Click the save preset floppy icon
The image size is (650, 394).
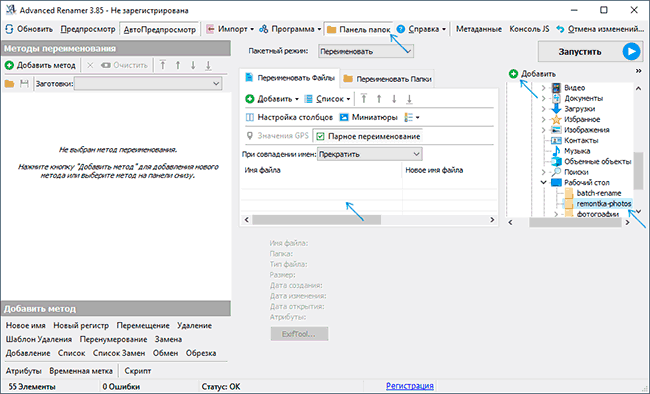(24, 84)
